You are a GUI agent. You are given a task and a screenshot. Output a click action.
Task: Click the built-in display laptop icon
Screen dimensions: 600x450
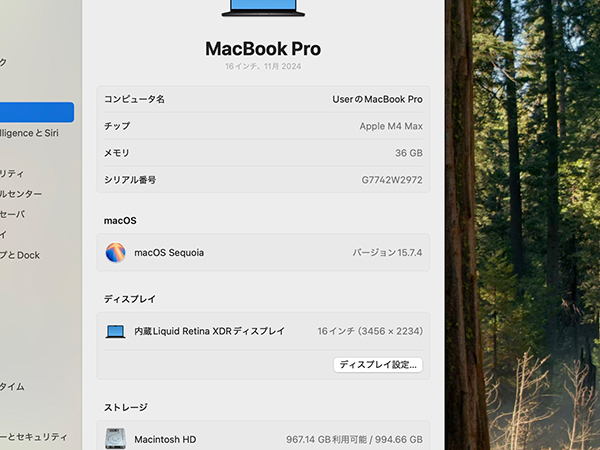click(x=116, y=331)
